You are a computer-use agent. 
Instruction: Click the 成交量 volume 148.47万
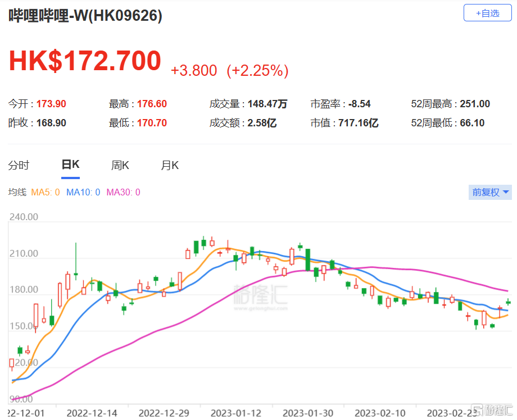click(267, 104)
